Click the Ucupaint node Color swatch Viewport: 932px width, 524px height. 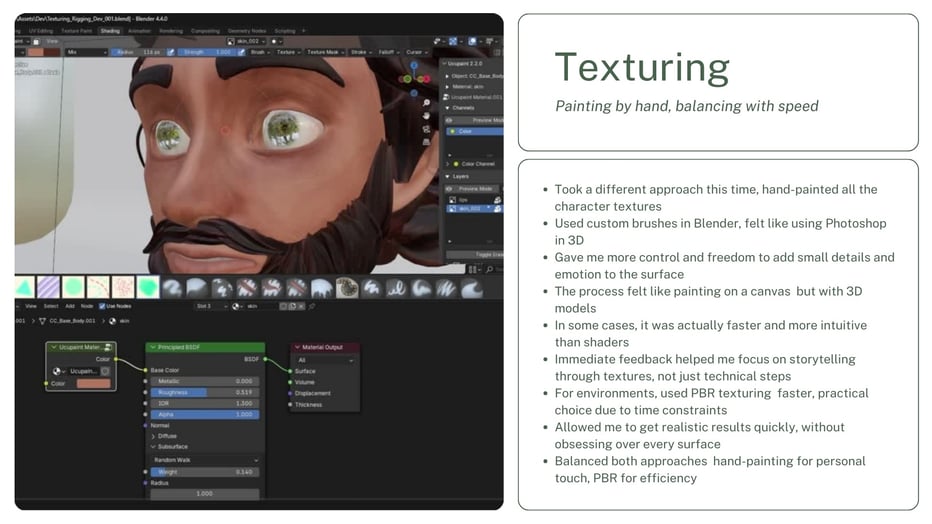(93, 384)
